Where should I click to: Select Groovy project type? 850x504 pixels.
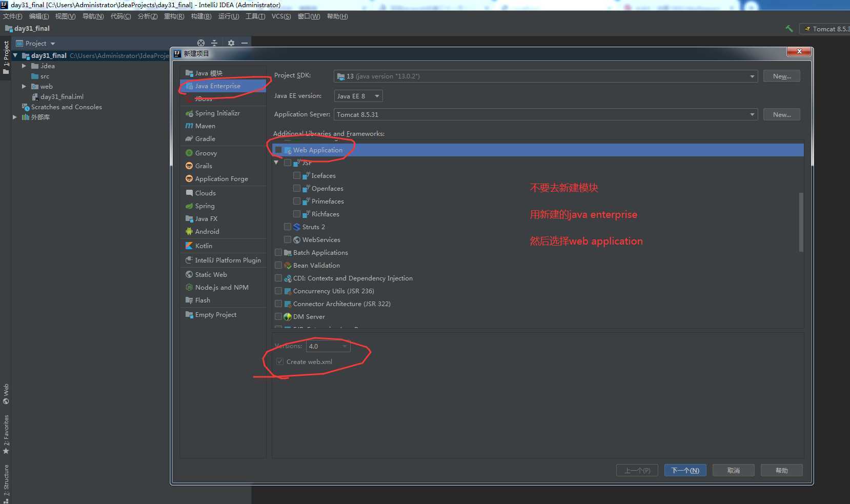[206, 153]
